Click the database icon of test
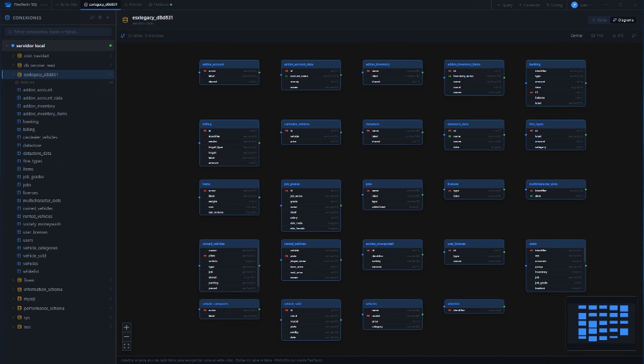The width and height of the screenshot is (644, 364). point(19,327)
